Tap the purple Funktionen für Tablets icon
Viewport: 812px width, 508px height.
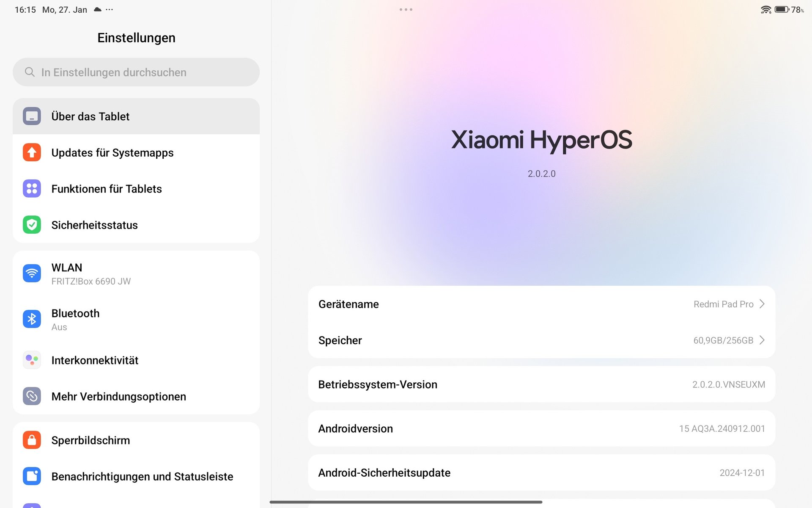pos(32,189)
